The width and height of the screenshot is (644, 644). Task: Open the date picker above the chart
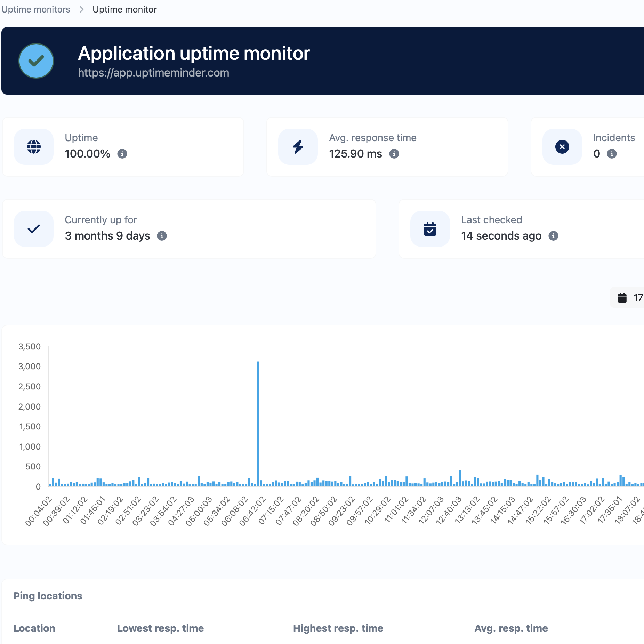(x=629, y=298)
